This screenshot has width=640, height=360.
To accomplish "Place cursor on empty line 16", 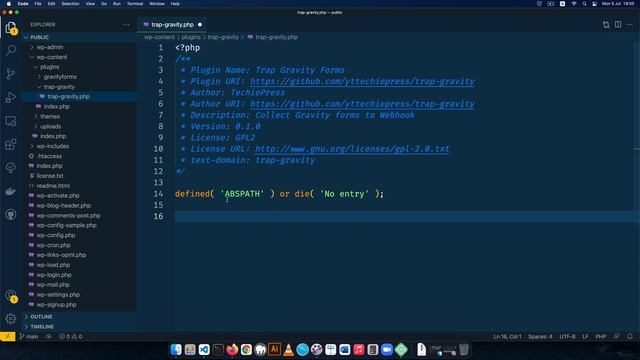I will [407, 216].
